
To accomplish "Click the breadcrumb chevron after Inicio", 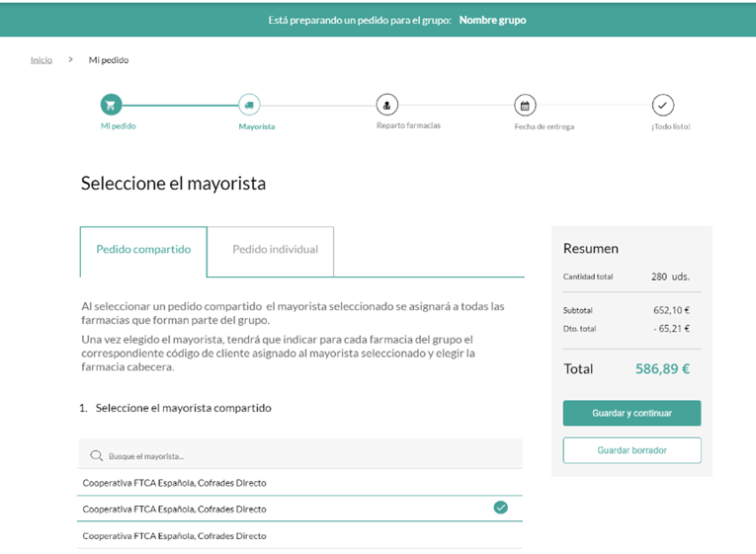I will tap(71, 59).
